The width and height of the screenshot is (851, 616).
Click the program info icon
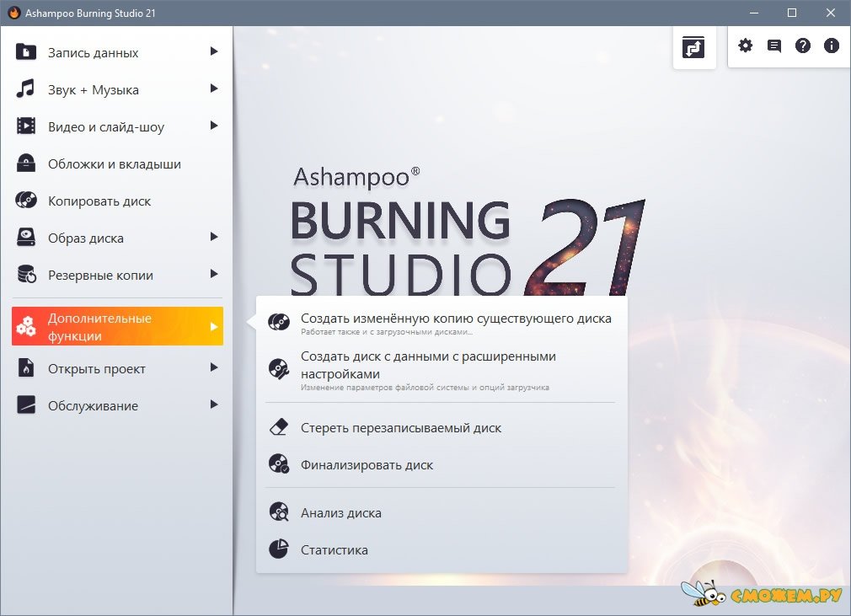pyautogui.click(x=831, y=46)
